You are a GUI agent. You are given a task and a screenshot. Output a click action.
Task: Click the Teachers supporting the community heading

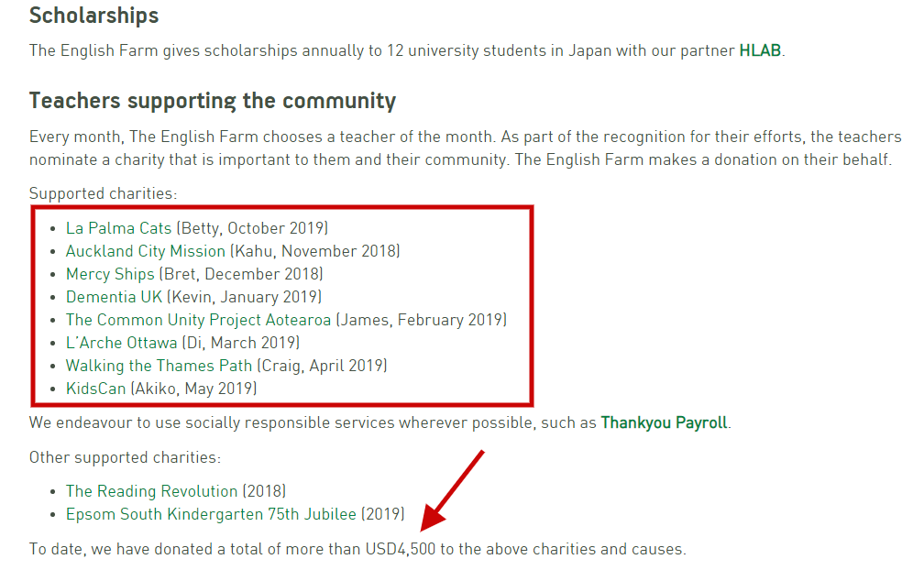click(x=213, y=100)
